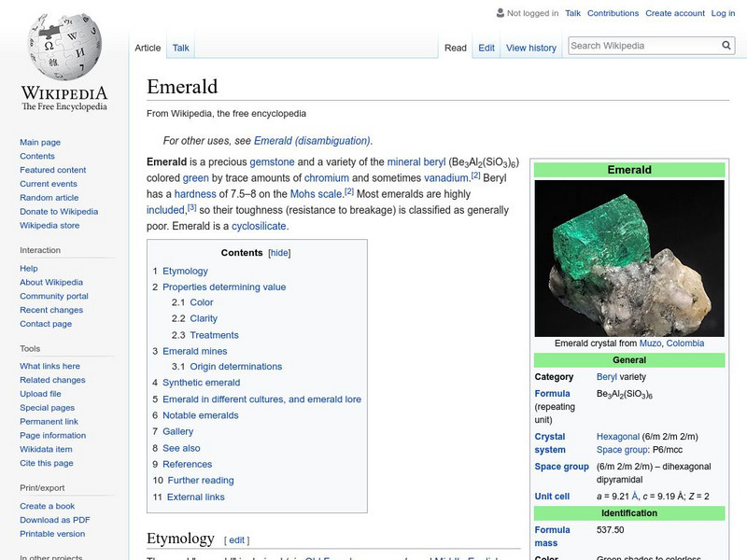Copy the Permanent link
This screenshot has height=560, width=747.
[49, 422]
